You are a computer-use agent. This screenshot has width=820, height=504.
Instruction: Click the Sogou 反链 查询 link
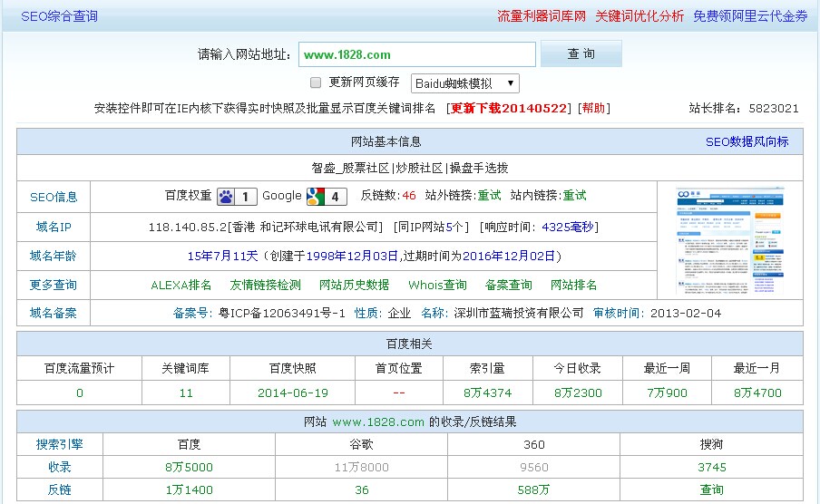tap(712, 489)
